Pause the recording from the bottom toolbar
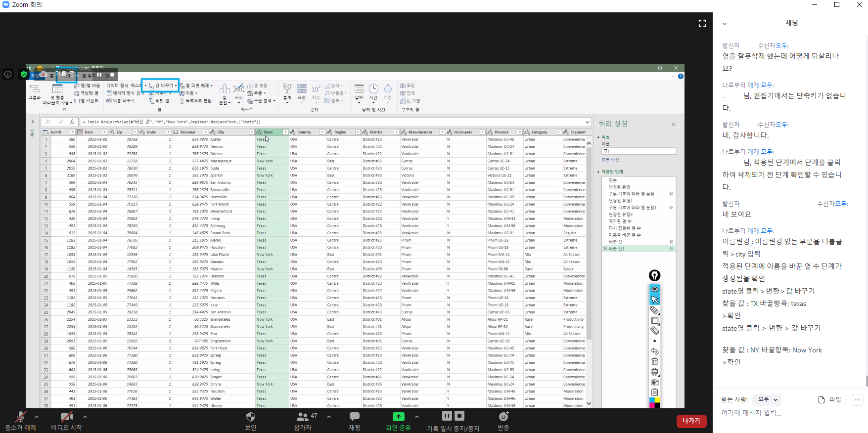Viewport: 868px width, 433px height. coord(447,416)
